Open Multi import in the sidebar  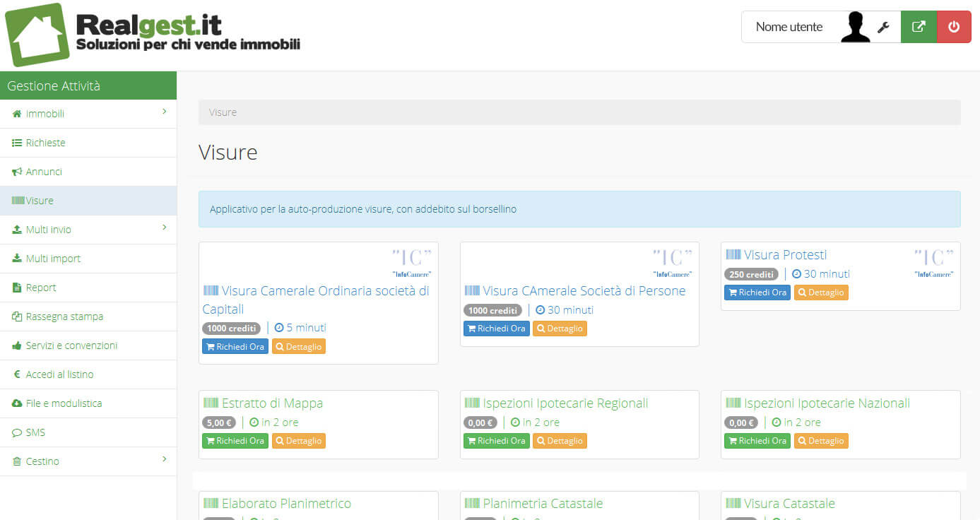tap(88, 259)
